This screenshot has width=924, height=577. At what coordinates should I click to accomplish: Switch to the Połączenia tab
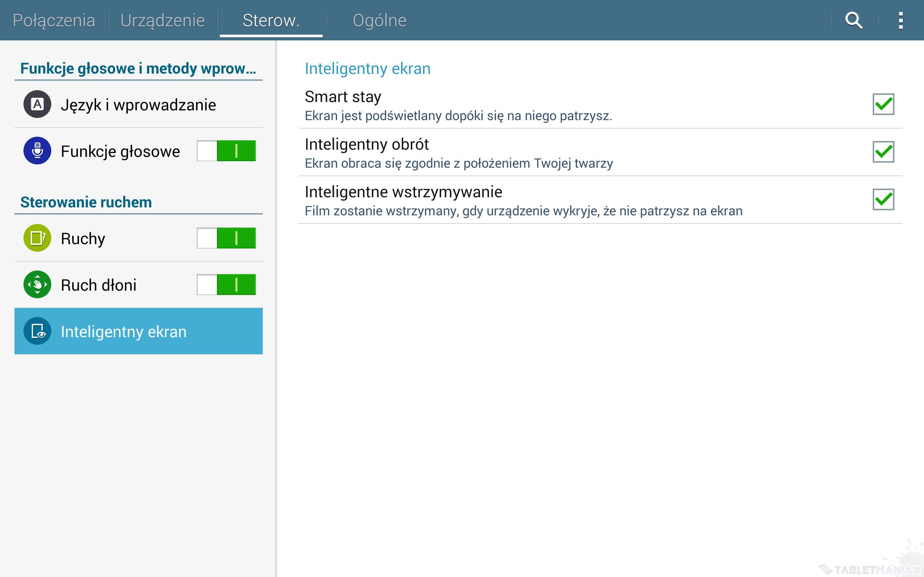pyautogui.click(x=54, y=20)
